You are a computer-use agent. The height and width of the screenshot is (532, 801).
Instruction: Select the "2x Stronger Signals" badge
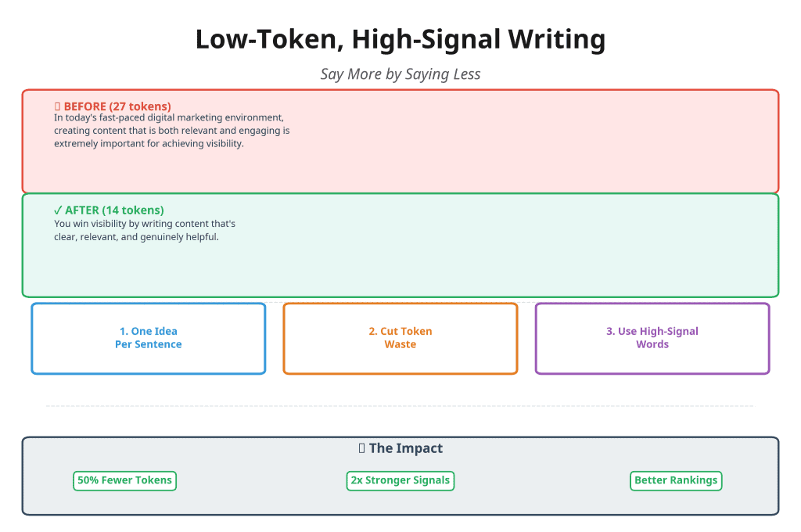(400, 480)
